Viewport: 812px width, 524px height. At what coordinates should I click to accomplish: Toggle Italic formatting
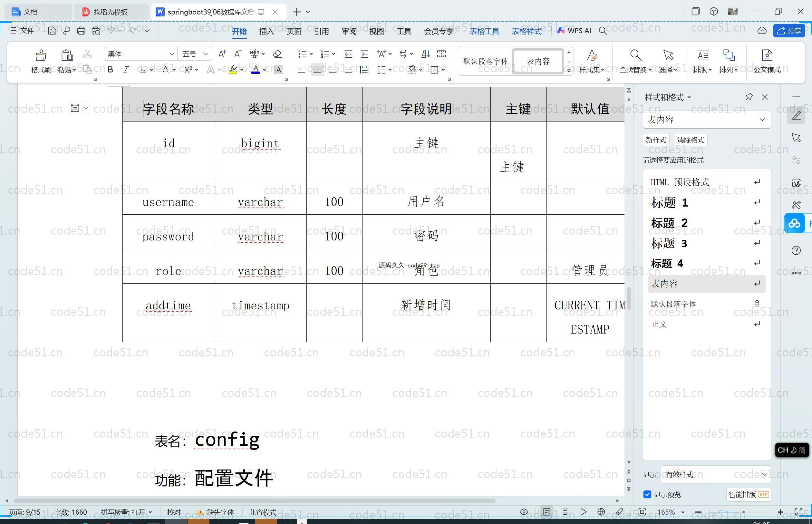(126, 70)
